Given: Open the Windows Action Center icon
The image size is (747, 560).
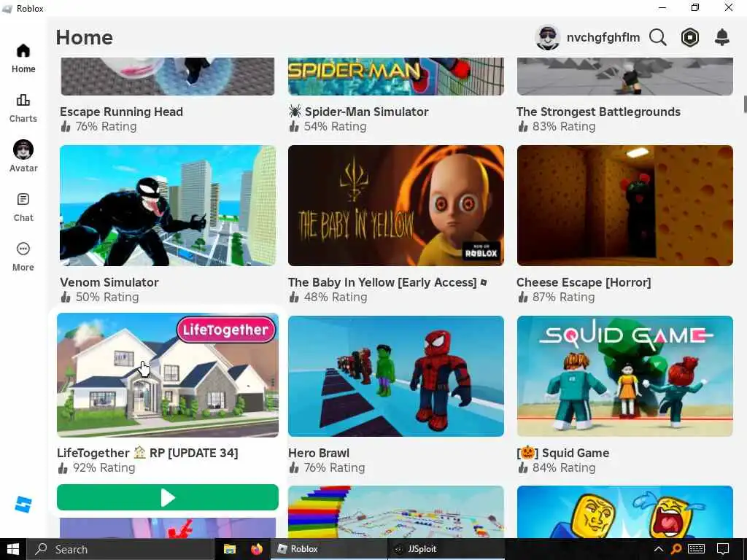Looking at the screenshot, I should point(723,549).
